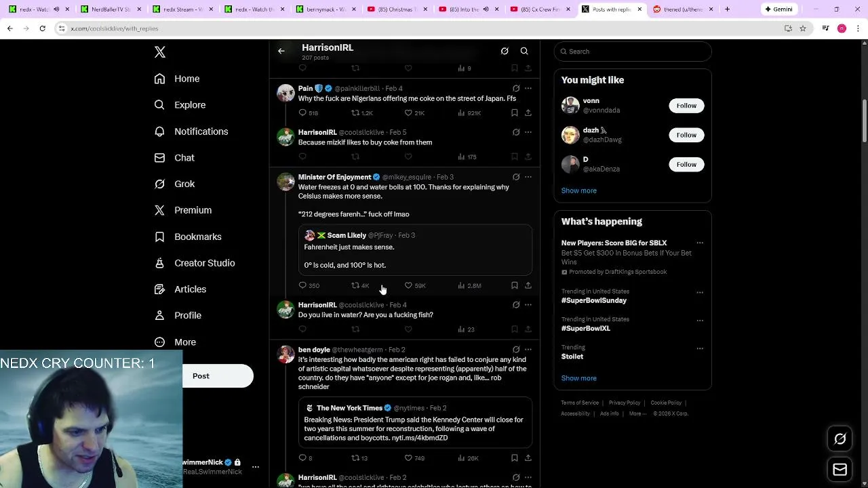The image size is (868, 488).
Task: Share Pain's post
Action: 528,113
